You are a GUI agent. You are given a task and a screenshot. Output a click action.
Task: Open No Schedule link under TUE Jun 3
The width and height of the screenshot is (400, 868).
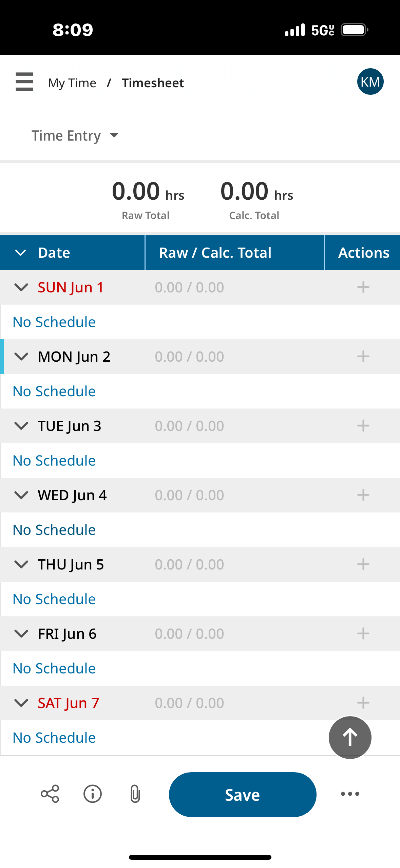pos(54,460)
